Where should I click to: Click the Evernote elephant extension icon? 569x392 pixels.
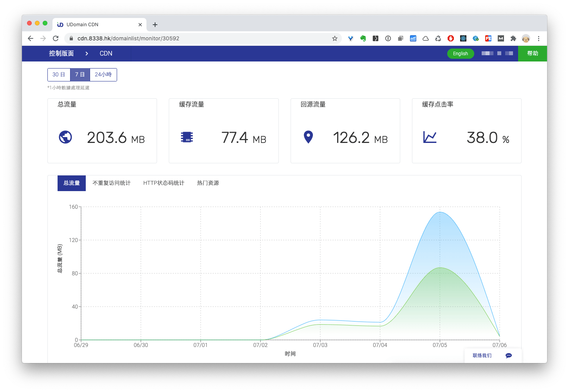(x=363, y=38)
